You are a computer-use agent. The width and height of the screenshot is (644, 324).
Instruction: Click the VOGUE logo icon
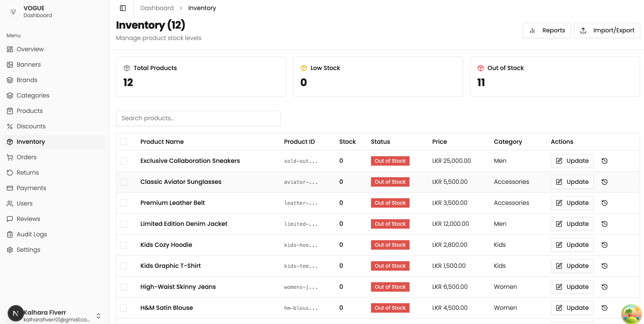(x=13, y=12)
